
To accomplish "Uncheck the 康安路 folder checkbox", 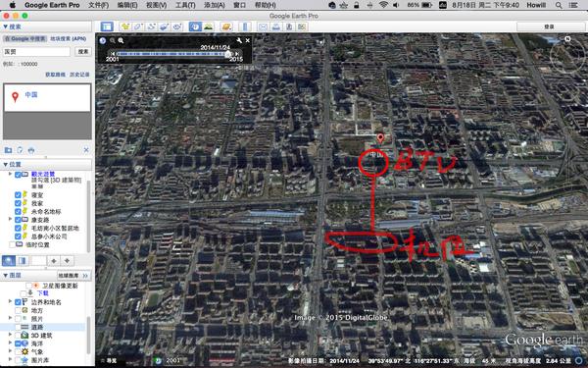I will (18, 220).
